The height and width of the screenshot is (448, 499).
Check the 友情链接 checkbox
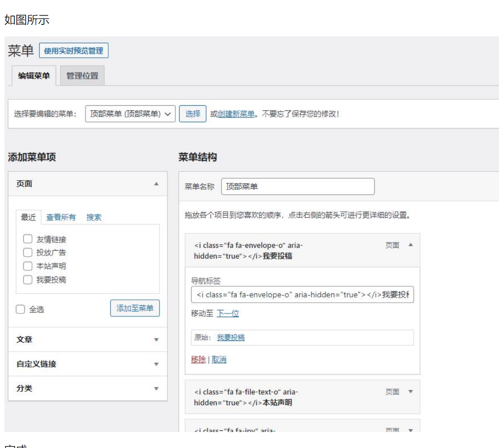click(28, 239)
